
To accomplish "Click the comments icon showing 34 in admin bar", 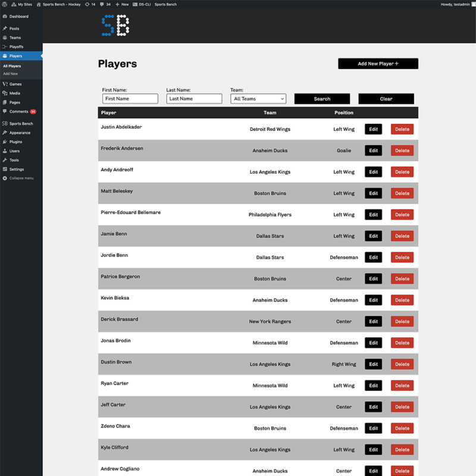I will tap(102, 4).
